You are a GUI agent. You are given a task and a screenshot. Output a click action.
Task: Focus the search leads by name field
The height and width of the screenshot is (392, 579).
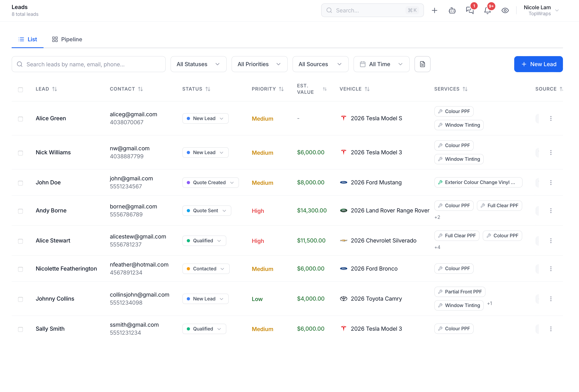pyautogui.click(x=88, y=64)
